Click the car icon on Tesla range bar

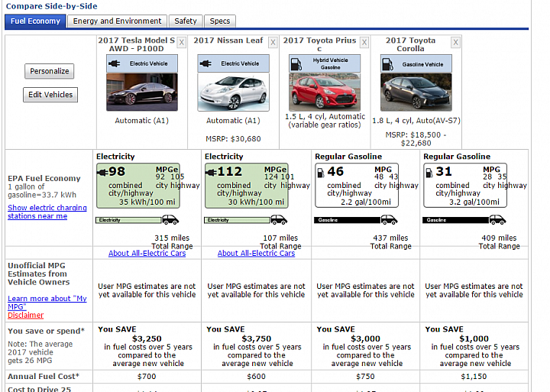click(170, 220)
